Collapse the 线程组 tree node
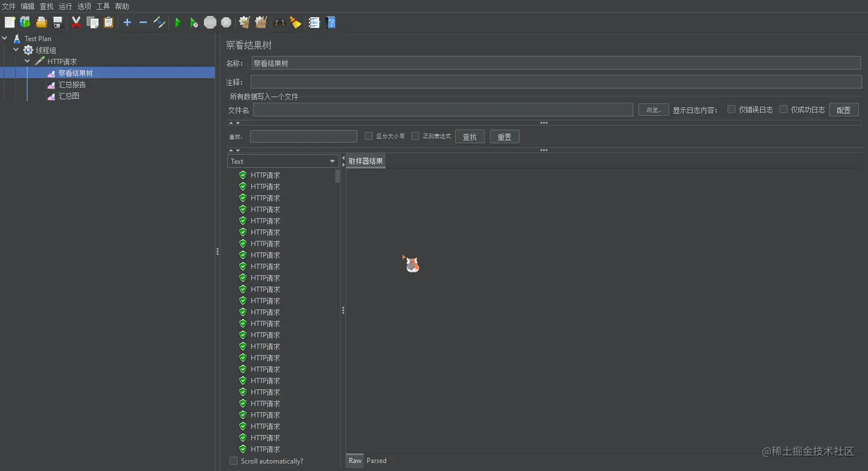Image resolution: width=868 pixels, height=471 pixels. click(x=16, y=50)
